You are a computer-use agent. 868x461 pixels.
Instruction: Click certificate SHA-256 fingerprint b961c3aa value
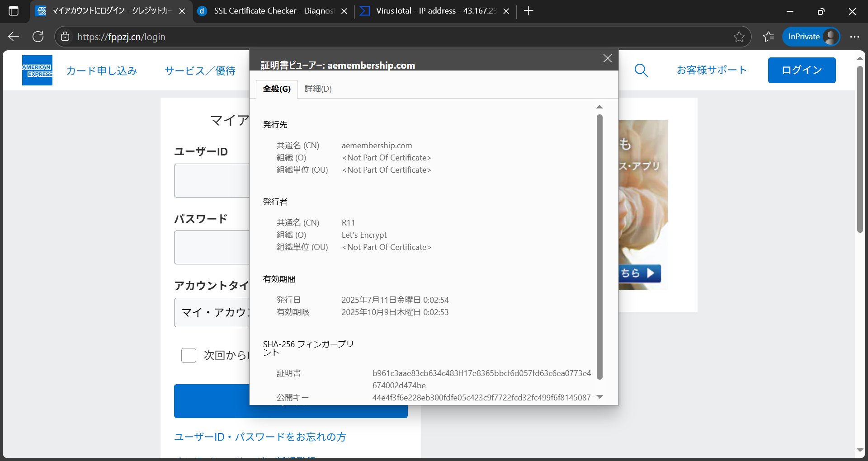pos(481,379)
